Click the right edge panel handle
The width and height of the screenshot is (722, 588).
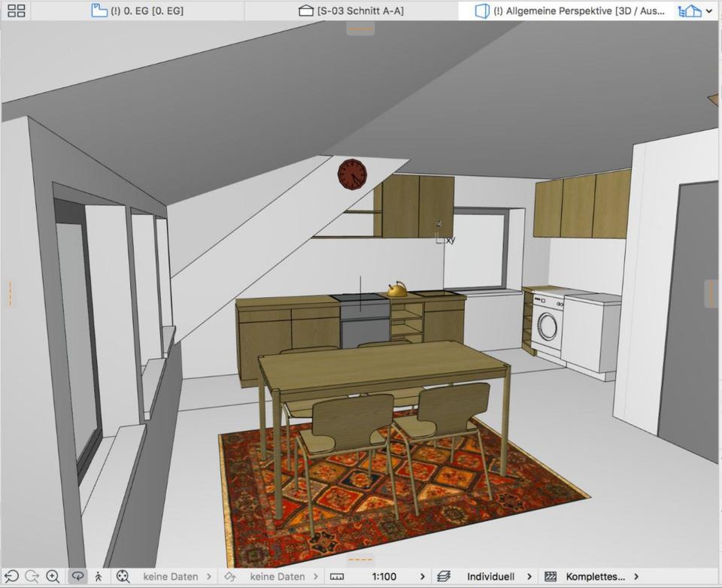tap(711, 293)
